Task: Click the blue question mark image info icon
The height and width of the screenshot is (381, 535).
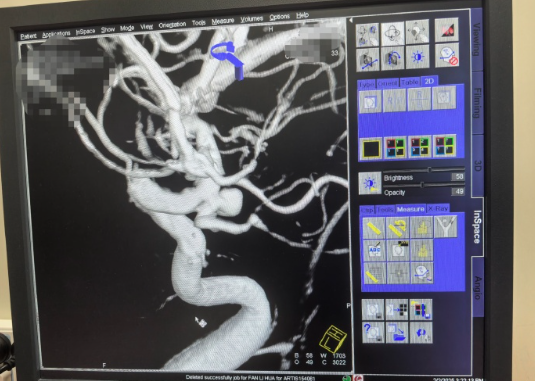Action: [373, 333]
